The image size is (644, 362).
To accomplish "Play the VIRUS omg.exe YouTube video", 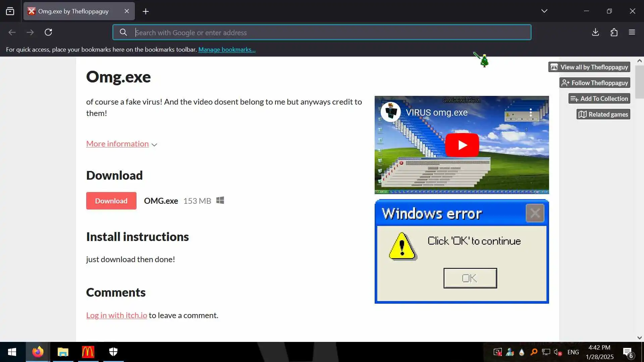I will [x=462, y=145].
